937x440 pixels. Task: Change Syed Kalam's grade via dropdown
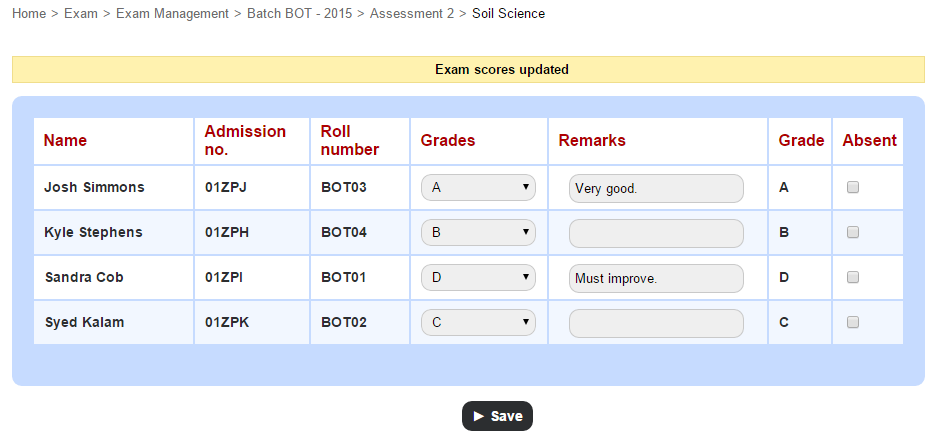(478, 323)
